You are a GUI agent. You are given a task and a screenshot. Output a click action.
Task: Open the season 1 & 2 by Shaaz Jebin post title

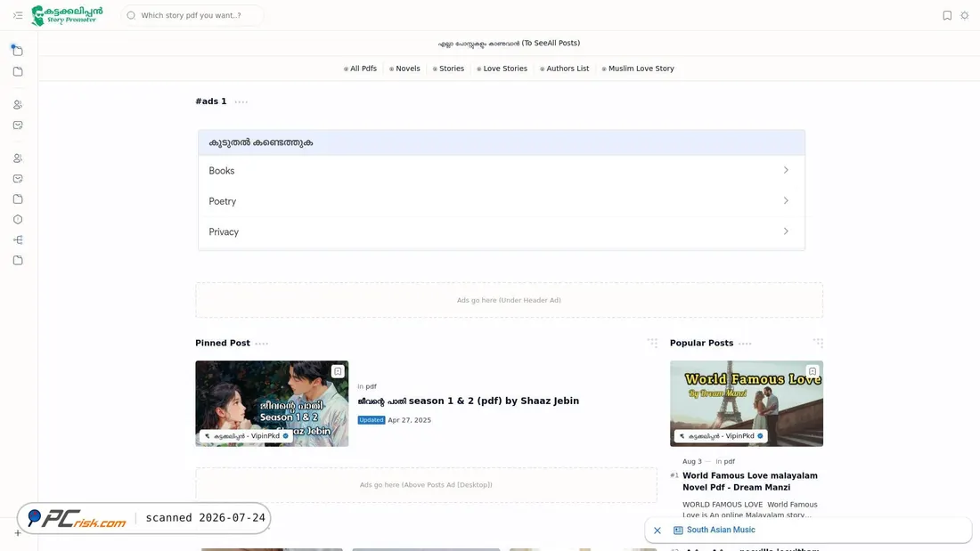[468, 401]
